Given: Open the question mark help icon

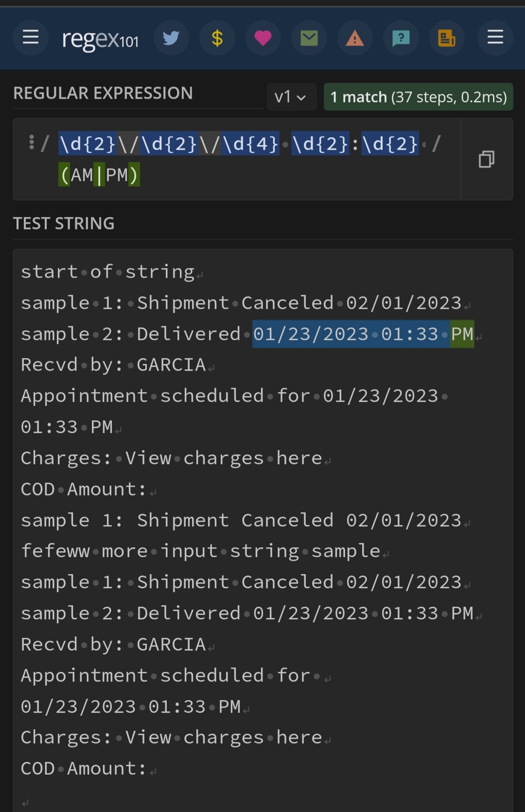Looking at the screenshot, I should tap(401, 38).
